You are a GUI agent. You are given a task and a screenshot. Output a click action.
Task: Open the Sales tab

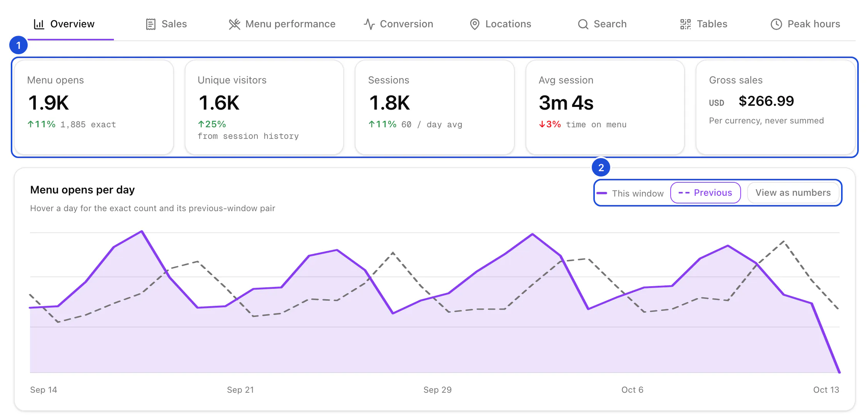(166, 24)
